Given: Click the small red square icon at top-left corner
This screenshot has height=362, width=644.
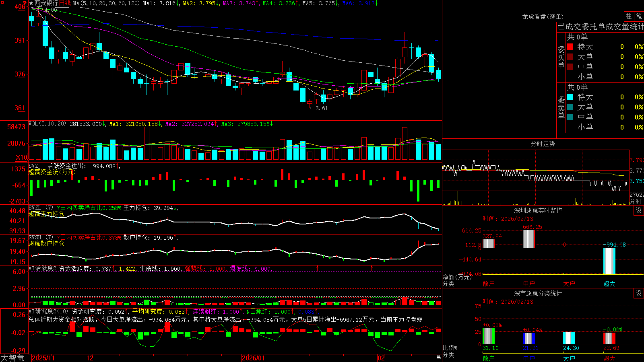Looking at the screenshot, I should coord(2,2).
